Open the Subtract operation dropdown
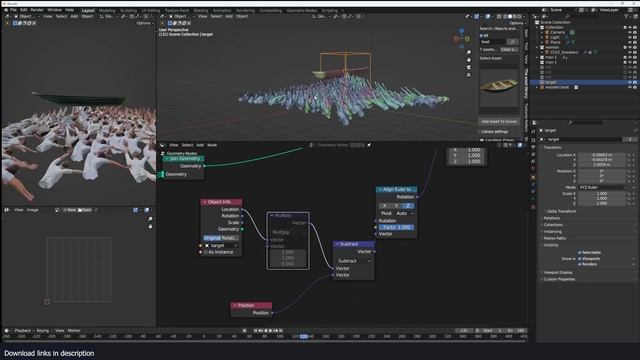 354,261
